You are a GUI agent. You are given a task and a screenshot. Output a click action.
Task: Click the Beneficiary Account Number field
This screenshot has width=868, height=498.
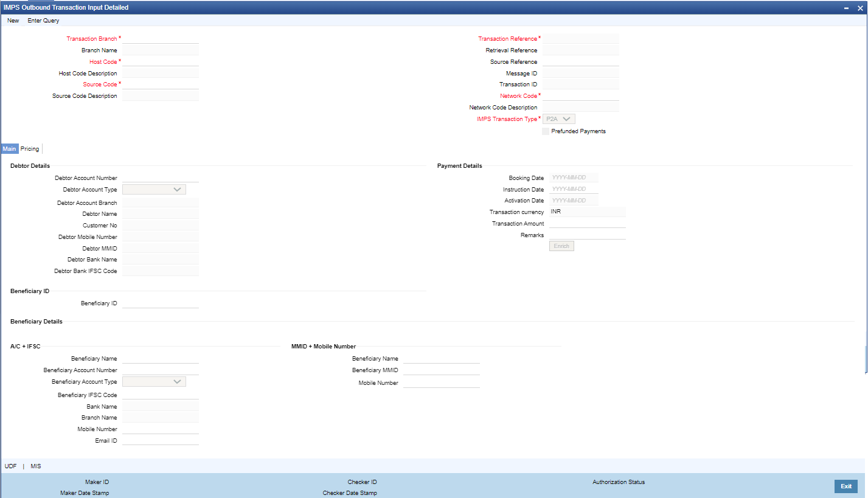tap(161, 370)
